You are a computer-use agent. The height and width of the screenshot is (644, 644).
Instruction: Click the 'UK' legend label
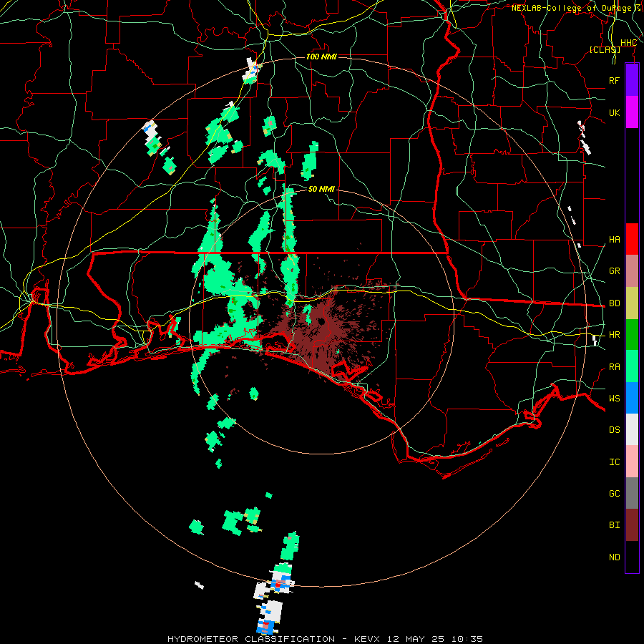(x=614, y=112)
